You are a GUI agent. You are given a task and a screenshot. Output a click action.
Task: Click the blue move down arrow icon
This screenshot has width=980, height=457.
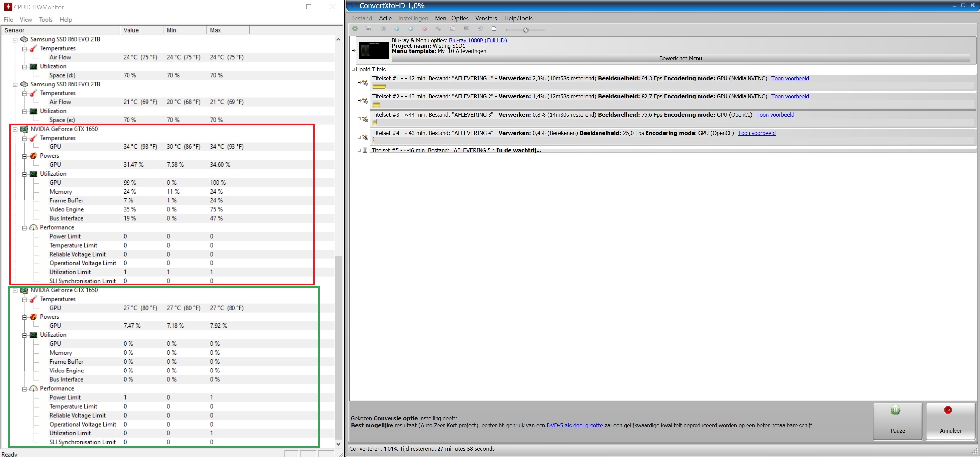[x=397, y=29]
